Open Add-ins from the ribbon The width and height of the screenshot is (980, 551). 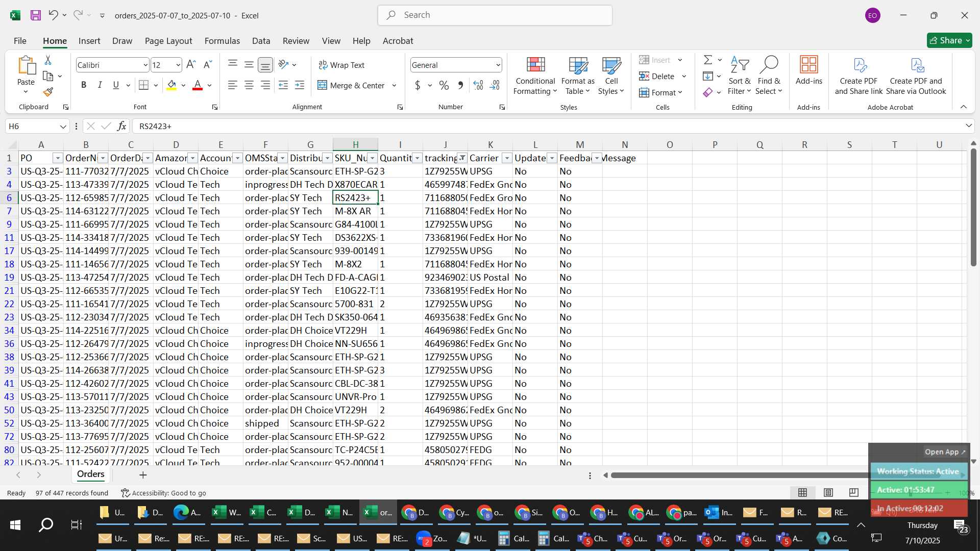click(809, 70)
